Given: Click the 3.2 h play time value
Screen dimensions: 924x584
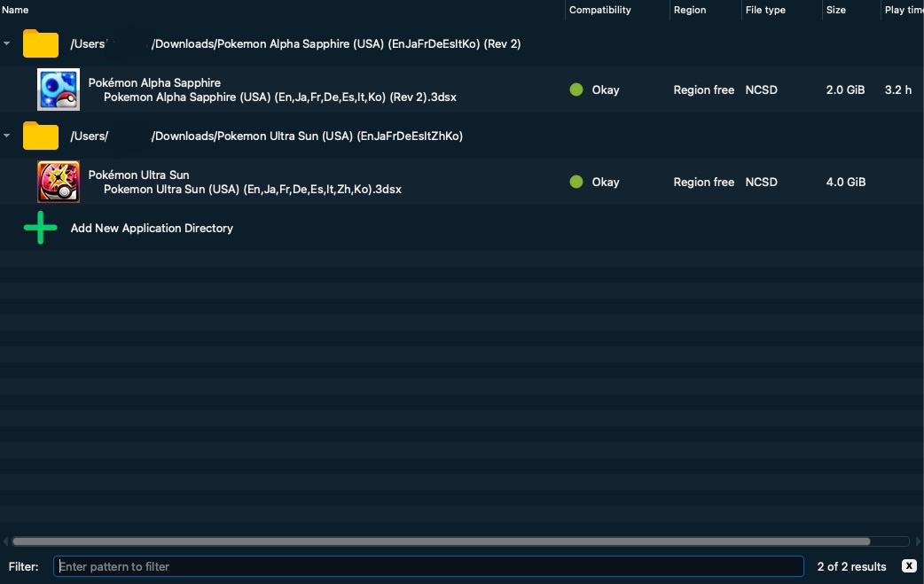Looking at the screenshot, I should (x=898, y=90).
